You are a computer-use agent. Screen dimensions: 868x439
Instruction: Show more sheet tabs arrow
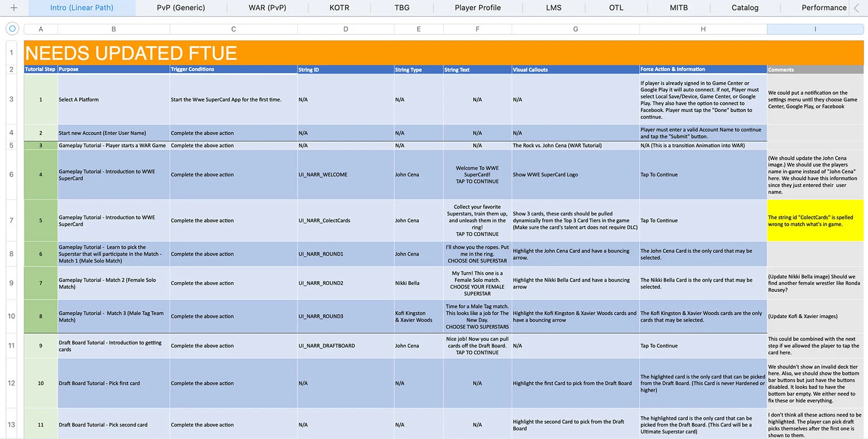click(x=857, y=8)
